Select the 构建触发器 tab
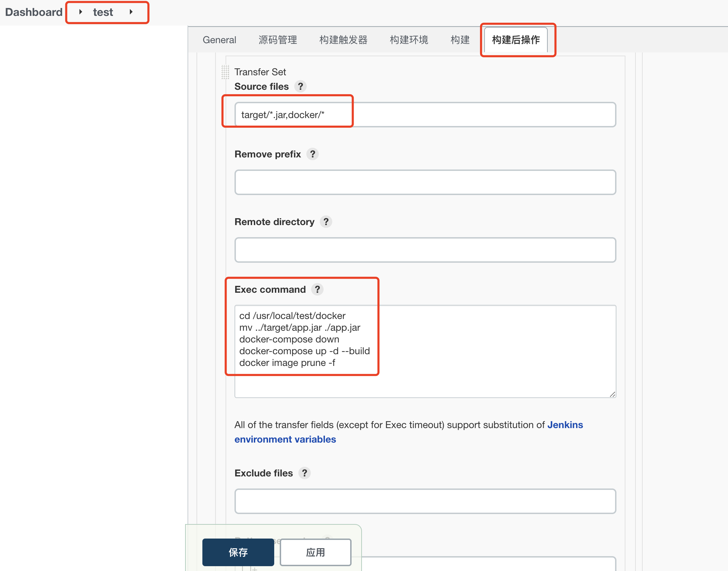The image size is (728, 571). [343, 40]
